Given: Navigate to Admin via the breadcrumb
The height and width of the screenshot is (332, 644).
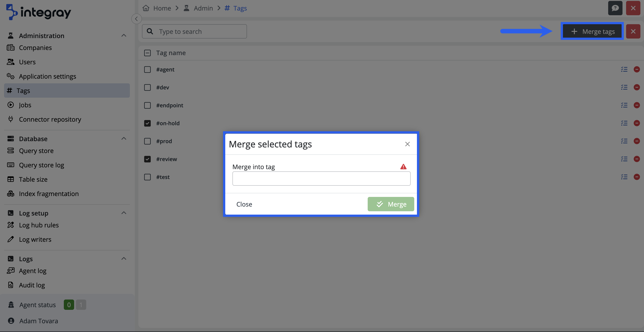Looking at the screenshot, I should (x=203, y=8).
